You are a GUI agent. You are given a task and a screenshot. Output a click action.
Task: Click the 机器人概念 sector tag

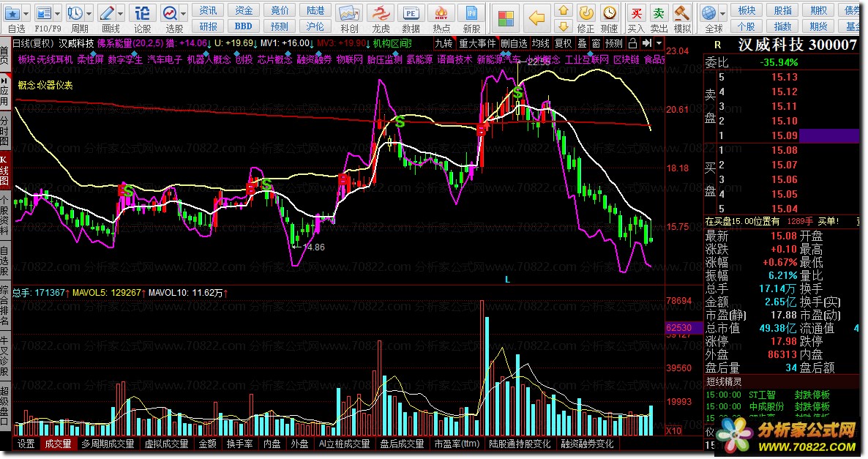pos(209,59)
